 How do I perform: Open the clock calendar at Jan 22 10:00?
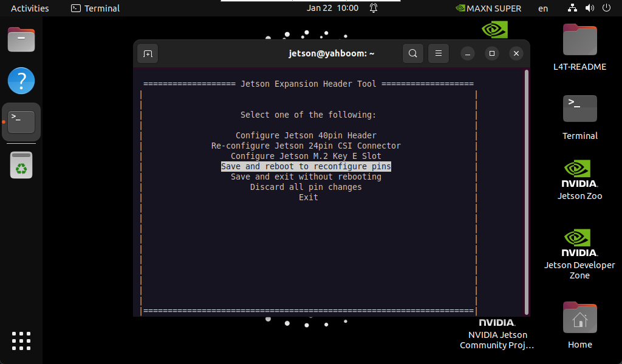click(333, 8)
